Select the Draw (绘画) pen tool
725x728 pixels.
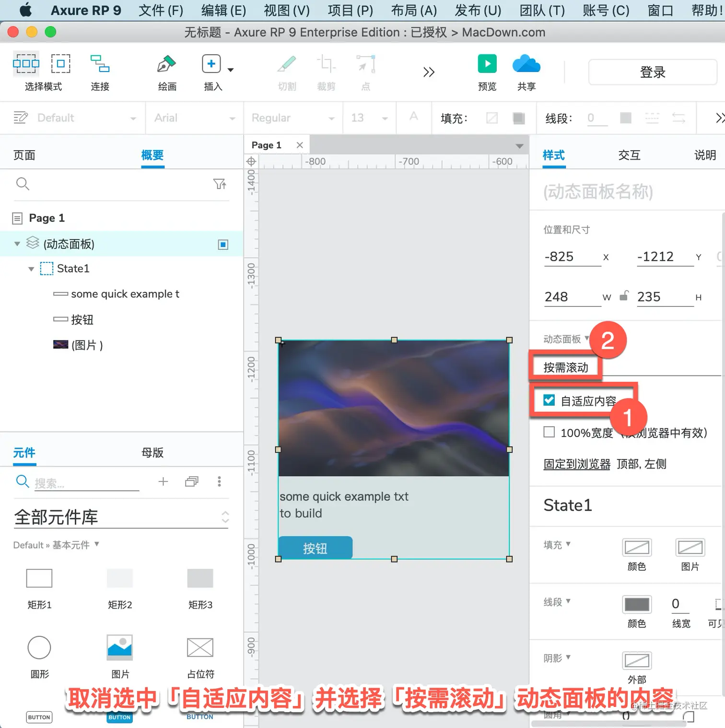tap(166, 64)
